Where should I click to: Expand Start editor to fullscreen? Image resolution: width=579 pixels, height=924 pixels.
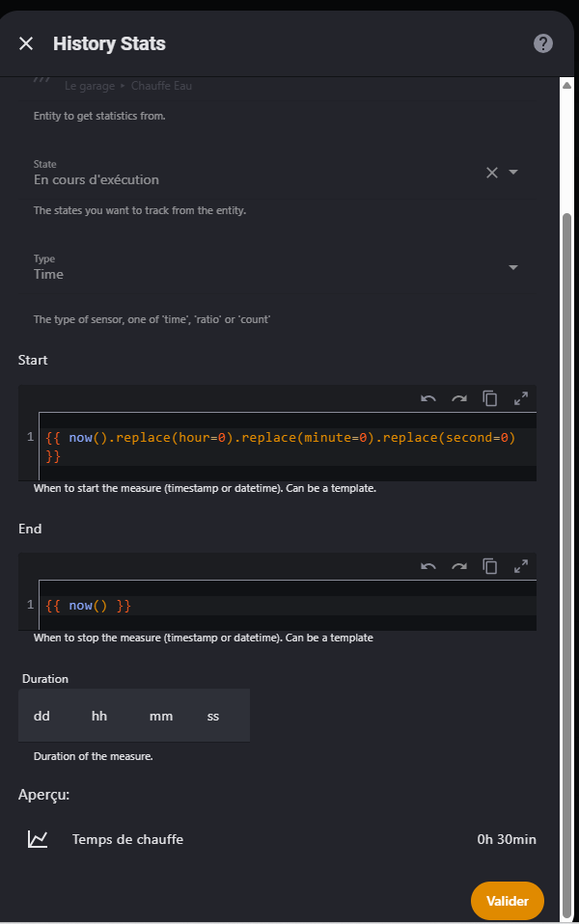[x=520, y=398]
